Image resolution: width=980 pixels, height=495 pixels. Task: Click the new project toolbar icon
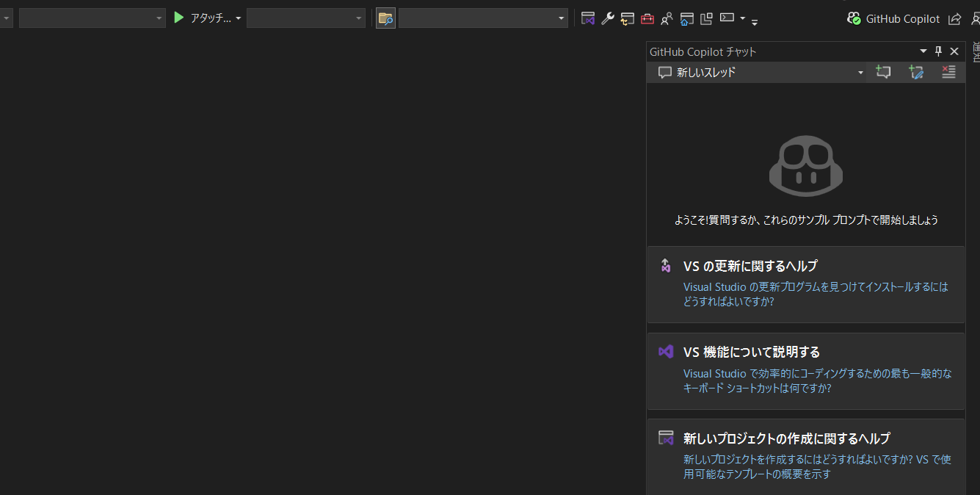click(588, 18)
